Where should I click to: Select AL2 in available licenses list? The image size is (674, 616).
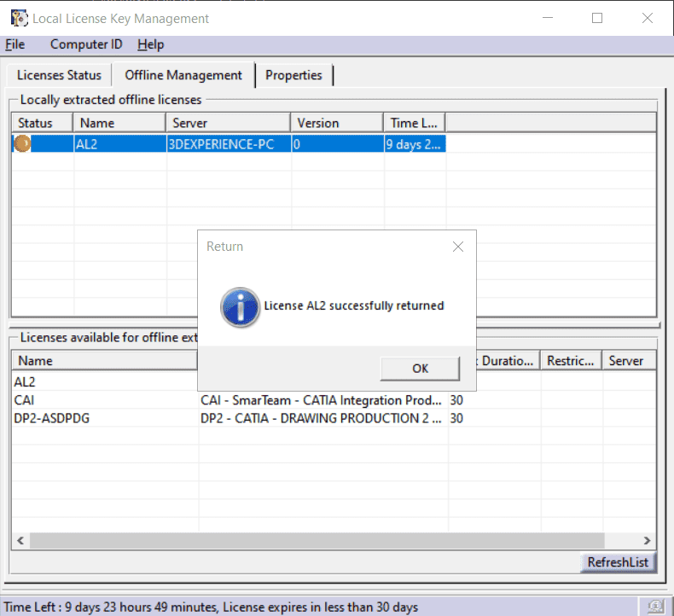[x=25, y=381]
